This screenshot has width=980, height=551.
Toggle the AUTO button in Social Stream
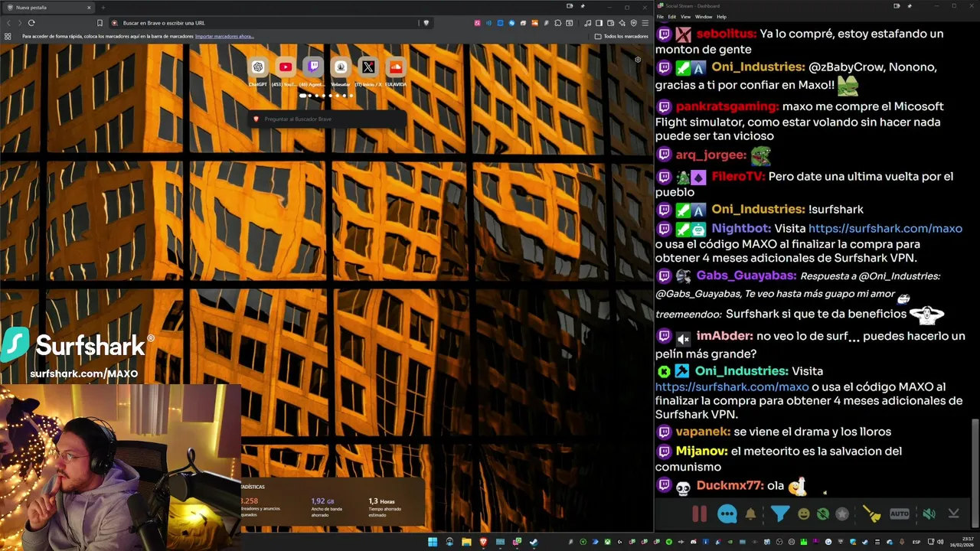click(x=900, y=514)
